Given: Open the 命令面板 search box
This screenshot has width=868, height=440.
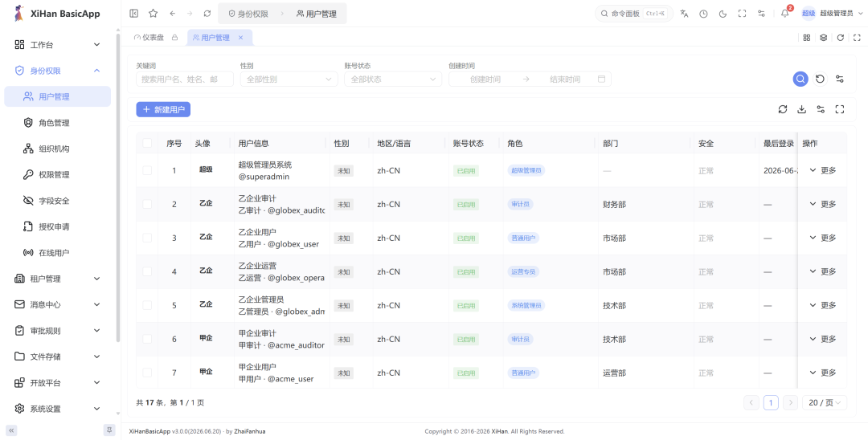Looking at the screenshot, I should click(x=634, y=14).
